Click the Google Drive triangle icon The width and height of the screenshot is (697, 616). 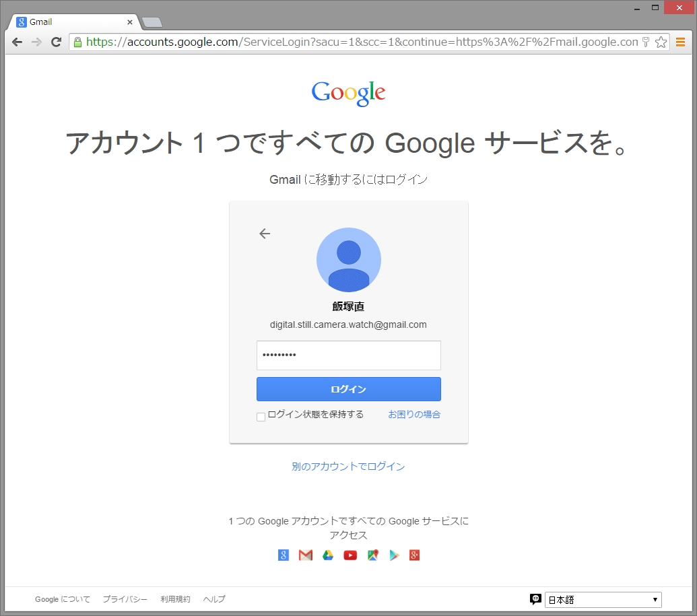point(327,555)
